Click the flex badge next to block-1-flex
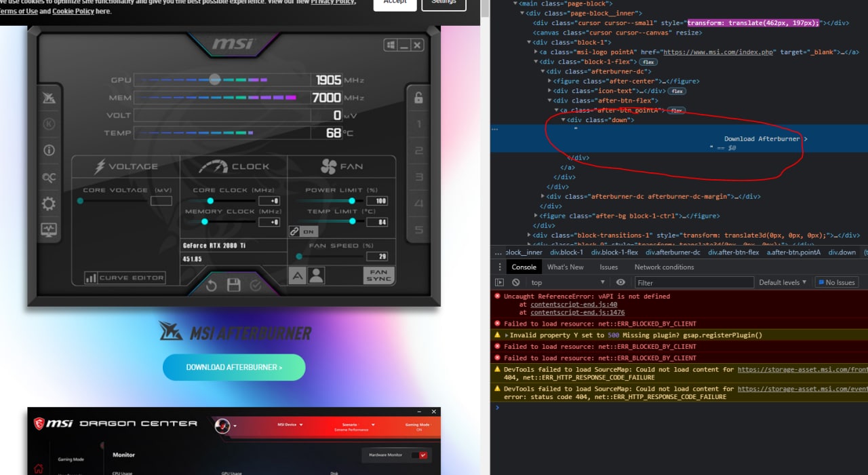This screenshot has width=868, height=475. (x=648, y=62)
